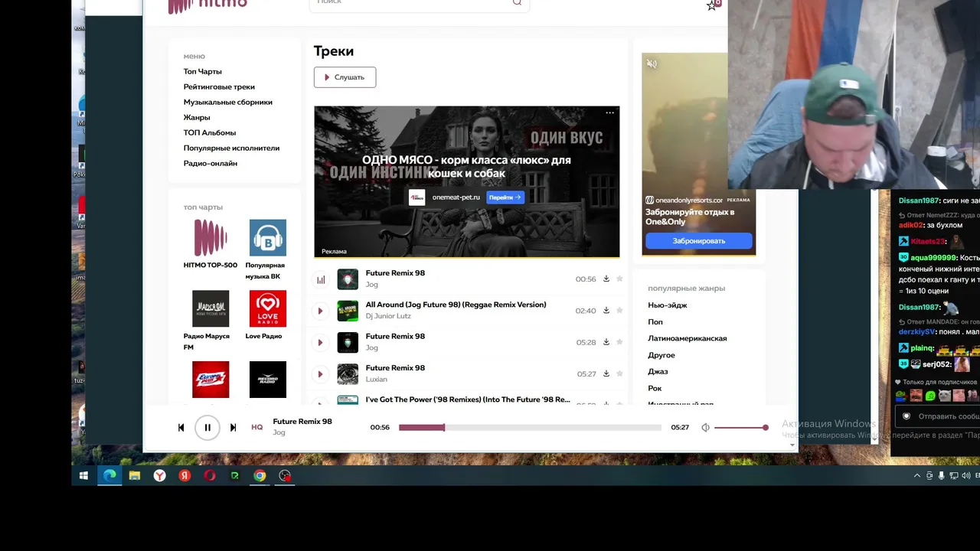Play Future Remix 98 by Luxian
The height and width of the screenshot is (551, 980).
320,374
